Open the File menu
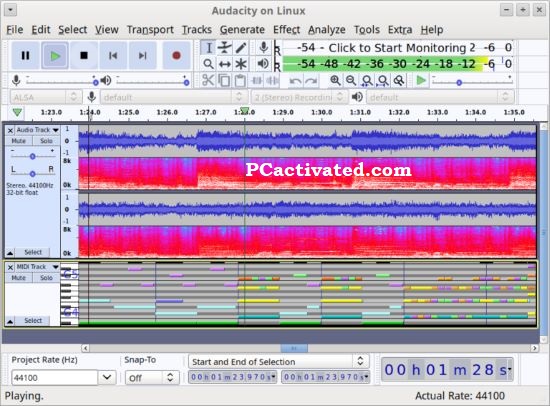The height and width of the screenshot is (406, 550). (15, 30)
